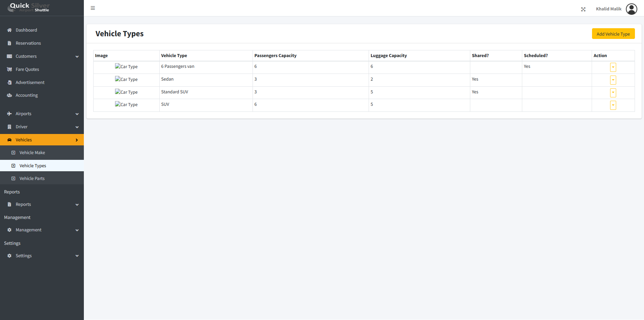
Task: Click the Advertisement icon in sidebar
Action: coord(9,83)
